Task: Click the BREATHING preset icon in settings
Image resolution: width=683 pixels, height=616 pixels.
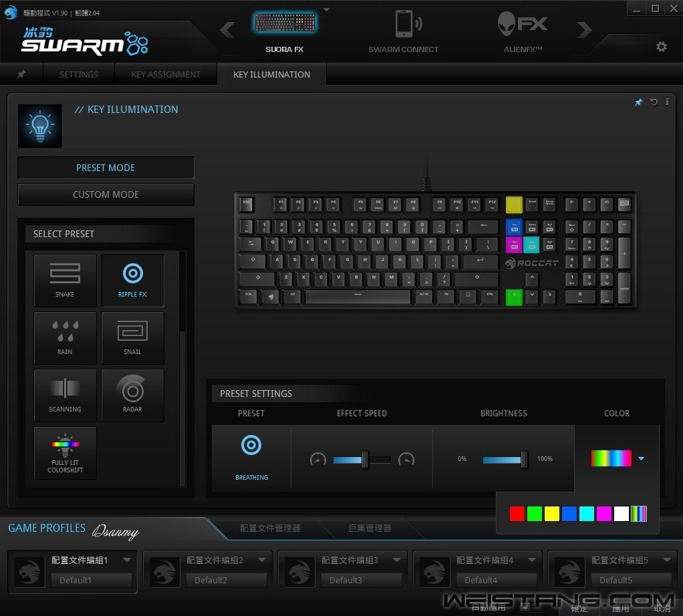Action: coord(251,446)
